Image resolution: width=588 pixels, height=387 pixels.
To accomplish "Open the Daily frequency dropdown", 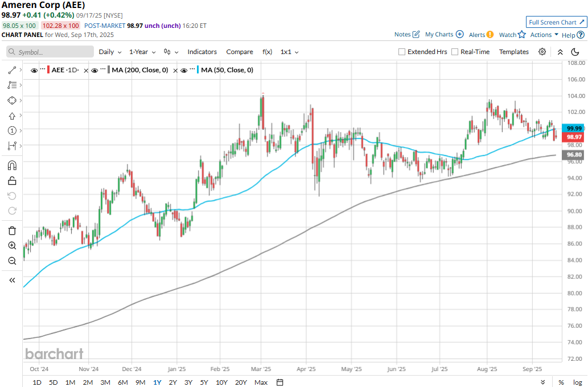I will (110, 52).
